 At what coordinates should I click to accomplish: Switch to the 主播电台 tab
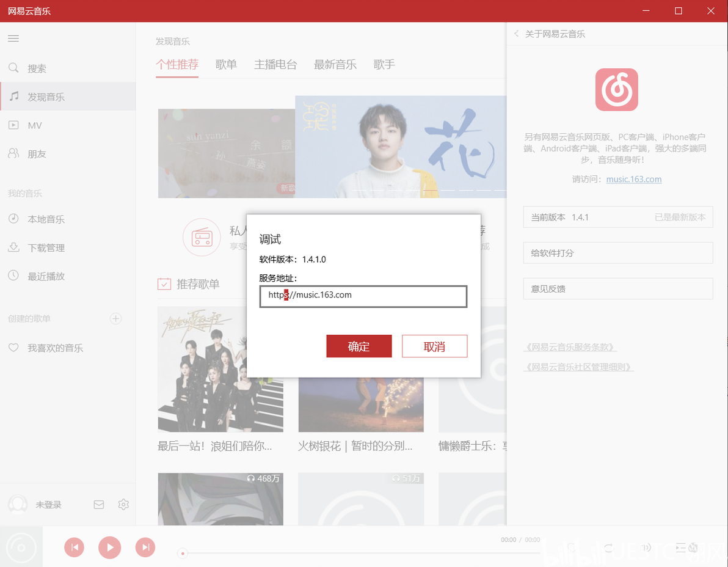(275, 65)
